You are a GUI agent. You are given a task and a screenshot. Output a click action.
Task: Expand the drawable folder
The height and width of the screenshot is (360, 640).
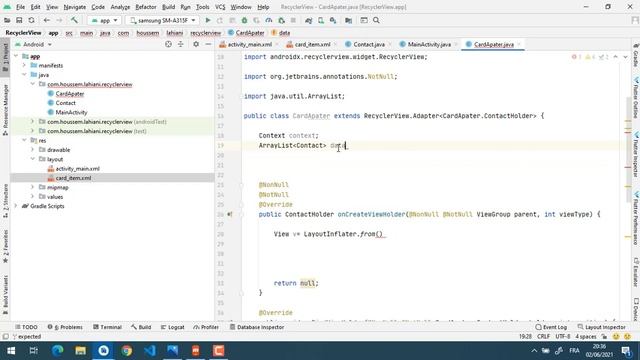pos(32,150)
